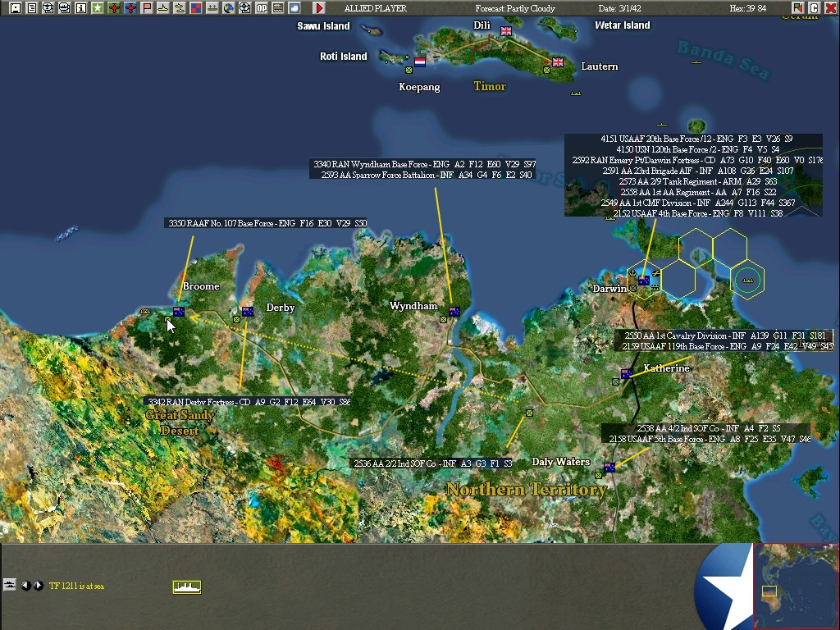Screen dimensions: 840x630
Task: Go to next task force with right arrow
Action: tap(39, 586)
